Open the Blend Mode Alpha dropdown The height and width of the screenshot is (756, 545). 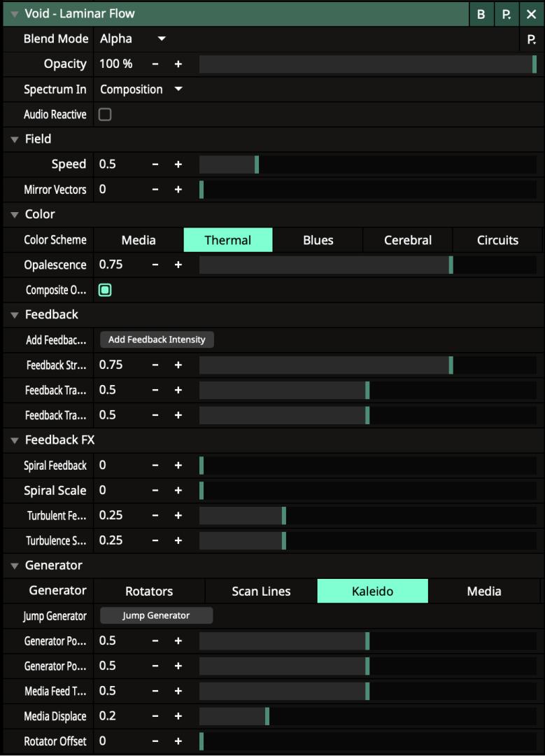[132, 39]
